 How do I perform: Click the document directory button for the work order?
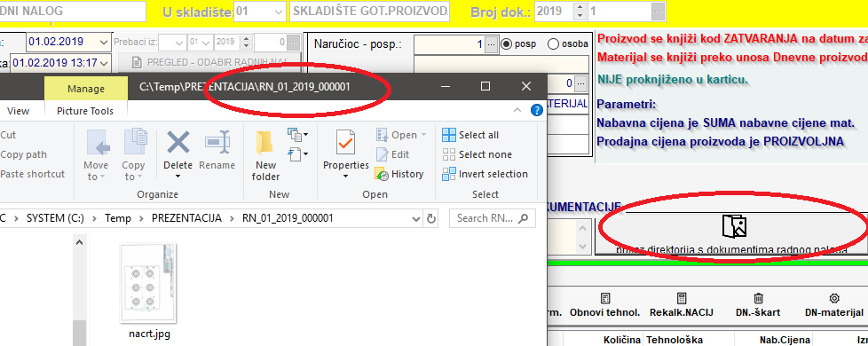[x=731, y=235]
